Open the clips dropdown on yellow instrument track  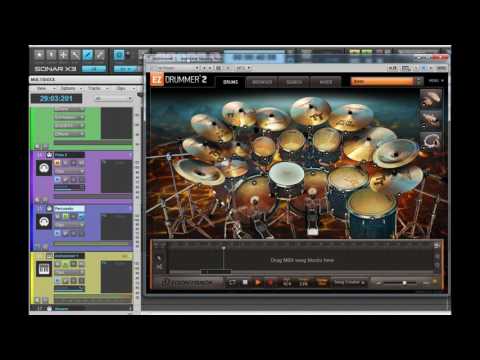click(x=69, y=272)
